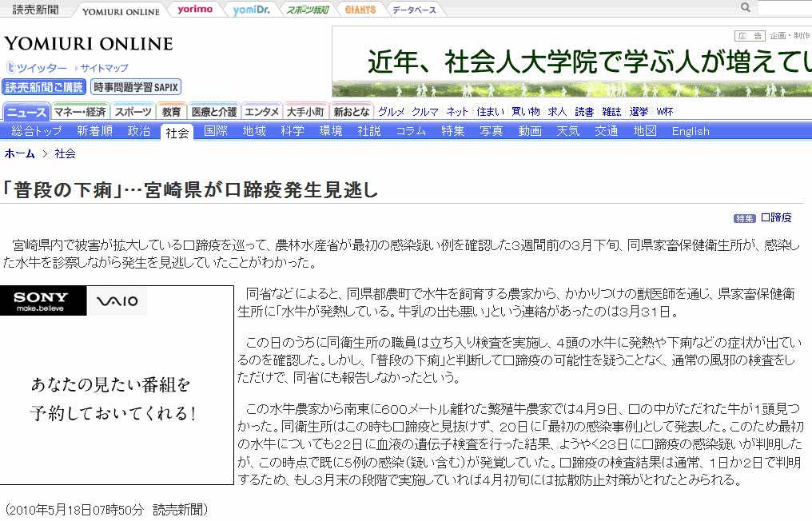Screen dimensions: 812x521
Task: Open the yomiDr. tab logo
Action: [251, 10]
